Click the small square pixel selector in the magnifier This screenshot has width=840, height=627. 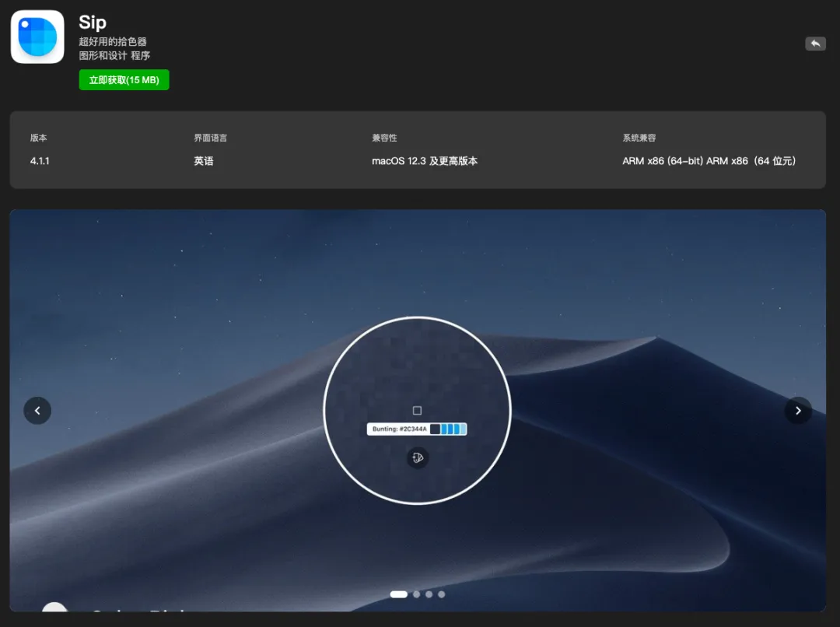[418, 411]
